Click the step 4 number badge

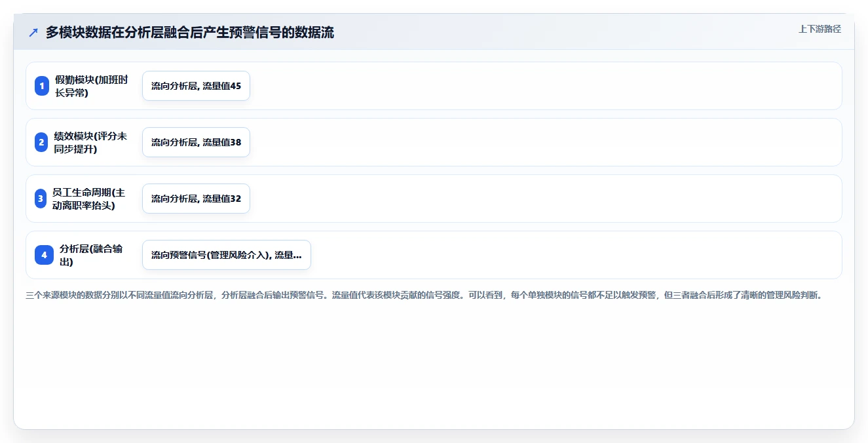click(x=44, y=255)
